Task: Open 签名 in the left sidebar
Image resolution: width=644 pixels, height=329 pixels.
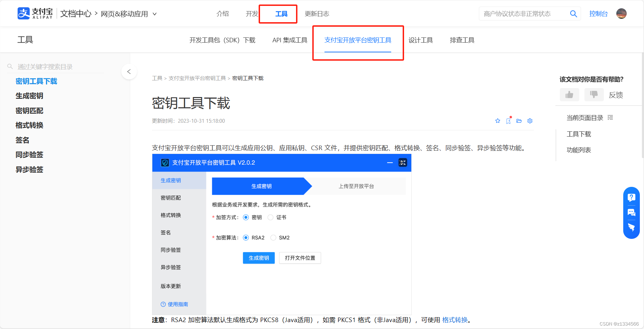Action: tap(23, 140)
